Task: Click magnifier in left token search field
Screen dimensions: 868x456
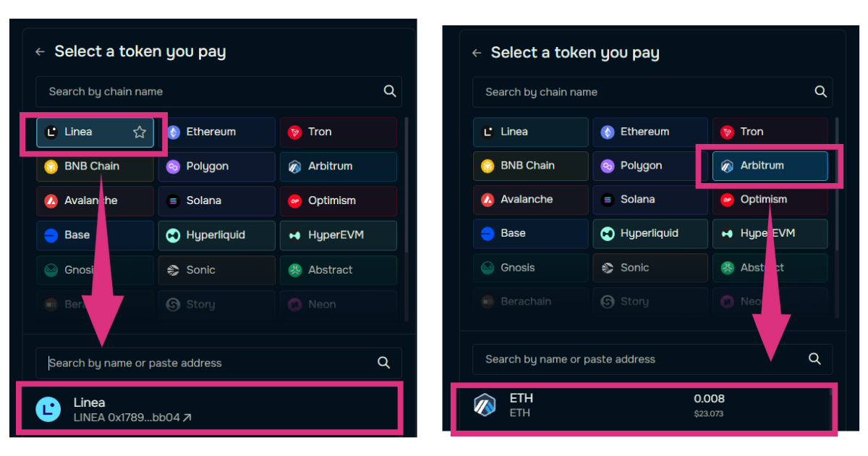Action: [x=384, y=363]
